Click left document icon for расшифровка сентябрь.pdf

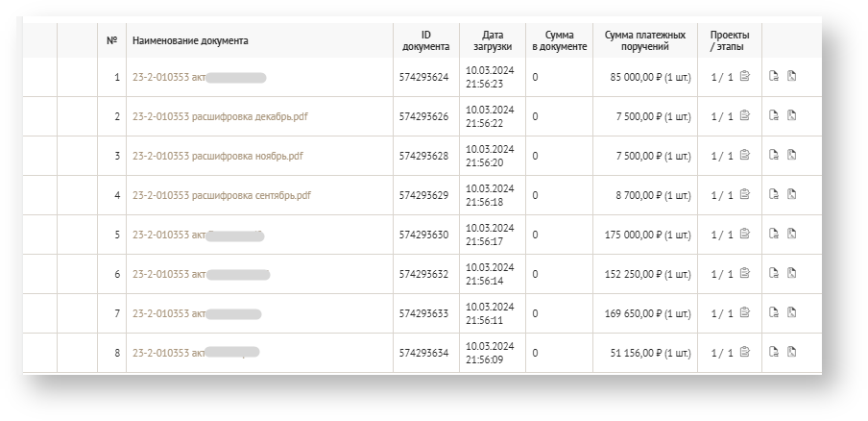[x=775, y=195]
